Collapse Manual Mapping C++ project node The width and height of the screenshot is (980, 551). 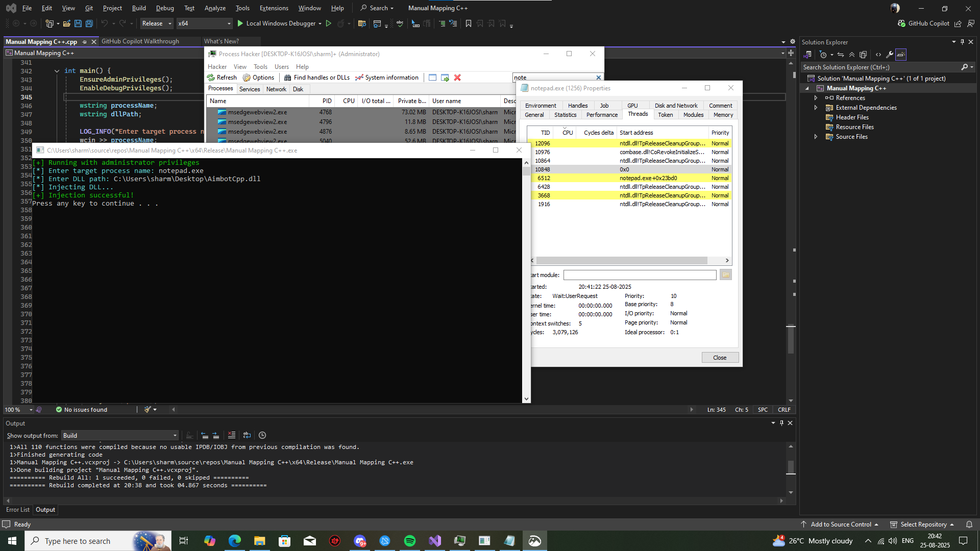(x=807, y=88)
